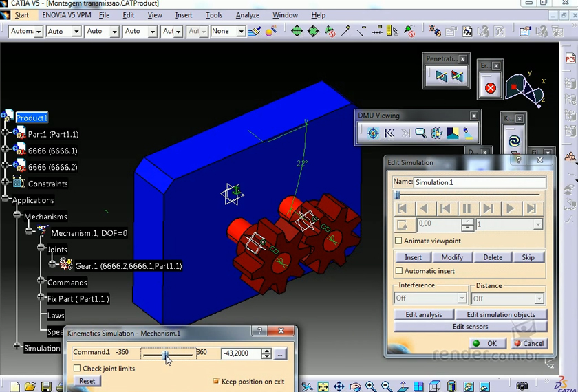The width and height of the screenshot is (578, 392).
Task: Click the simulation Name input field
Action: (480, 182)
